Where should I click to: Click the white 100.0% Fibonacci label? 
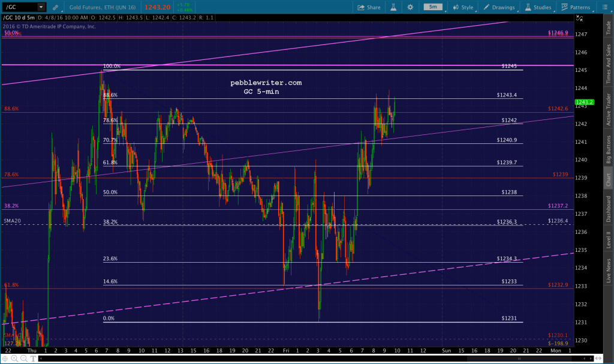coord(112,66)
